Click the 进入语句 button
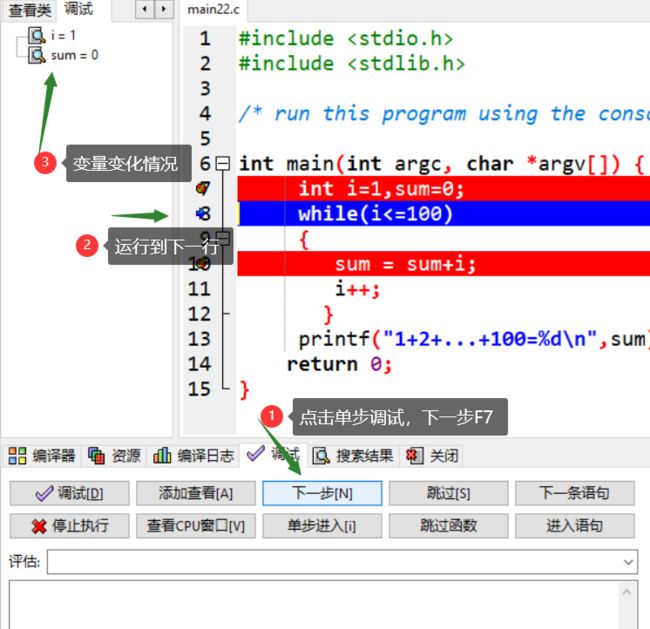 pos(575,526)
